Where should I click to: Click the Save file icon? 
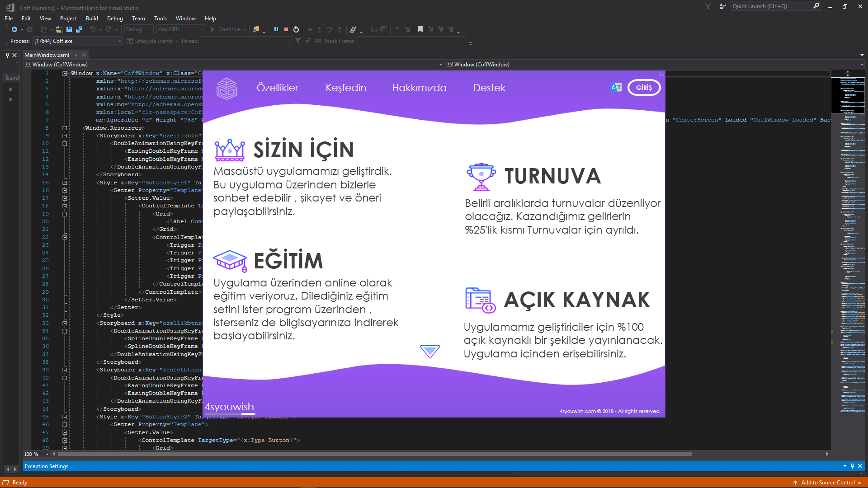69,29
